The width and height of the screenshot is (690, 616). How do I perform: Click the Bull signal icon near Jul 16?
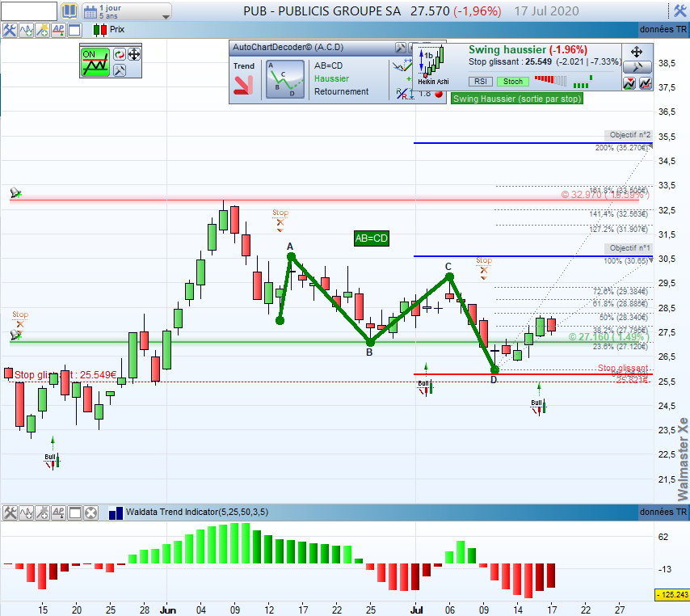click(539, 407)
